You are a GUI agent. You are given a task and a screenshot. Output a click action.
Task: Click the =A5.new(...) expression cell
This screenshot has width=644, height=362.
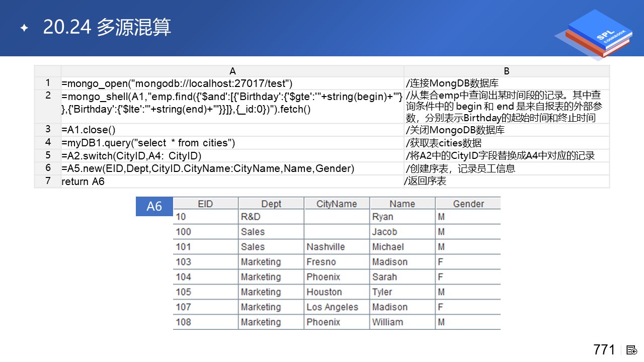(x=232, y=168)
